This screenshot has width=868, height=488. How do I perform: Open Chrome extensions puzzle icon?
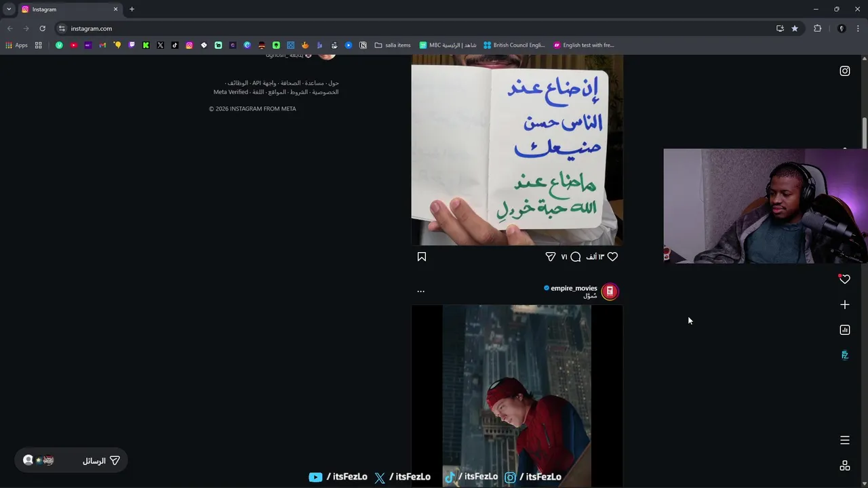(x=818, y=28)
